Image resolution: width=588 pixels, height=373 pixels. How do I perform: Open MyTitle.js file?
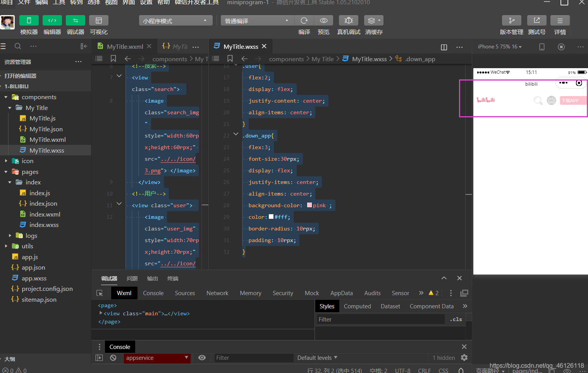pos(43,118)
